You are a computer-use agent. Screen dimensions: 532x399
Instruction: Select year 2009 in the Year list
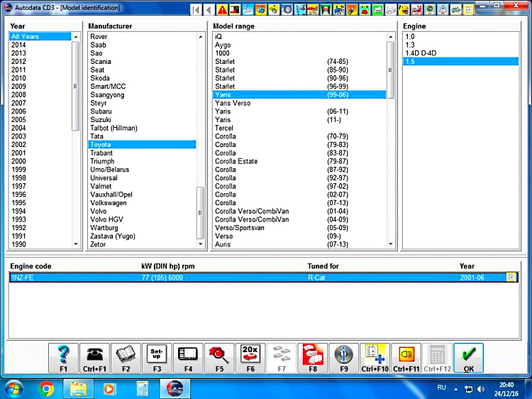tap(18, 87)
